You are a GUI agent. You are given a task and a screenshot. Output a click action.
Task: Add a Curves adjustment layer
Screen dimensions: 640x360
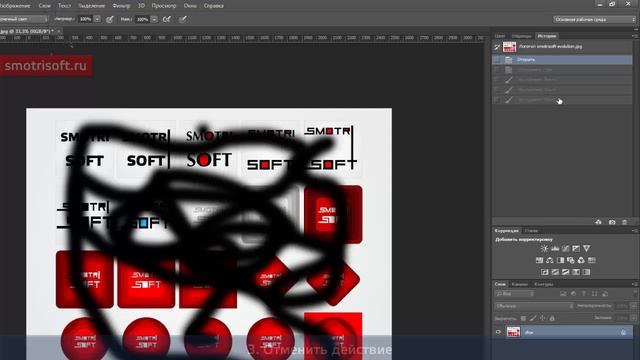tap(565, 248)
